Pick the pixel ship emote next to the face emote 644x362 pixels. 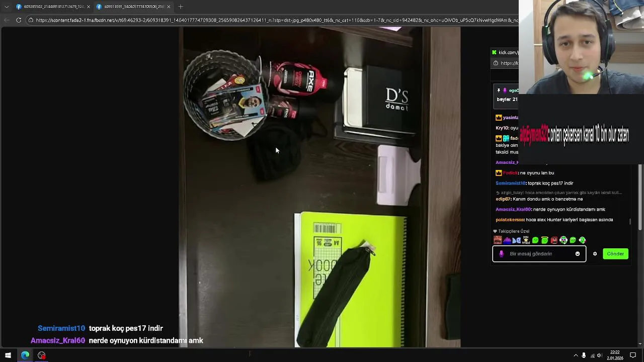[507, 240]
